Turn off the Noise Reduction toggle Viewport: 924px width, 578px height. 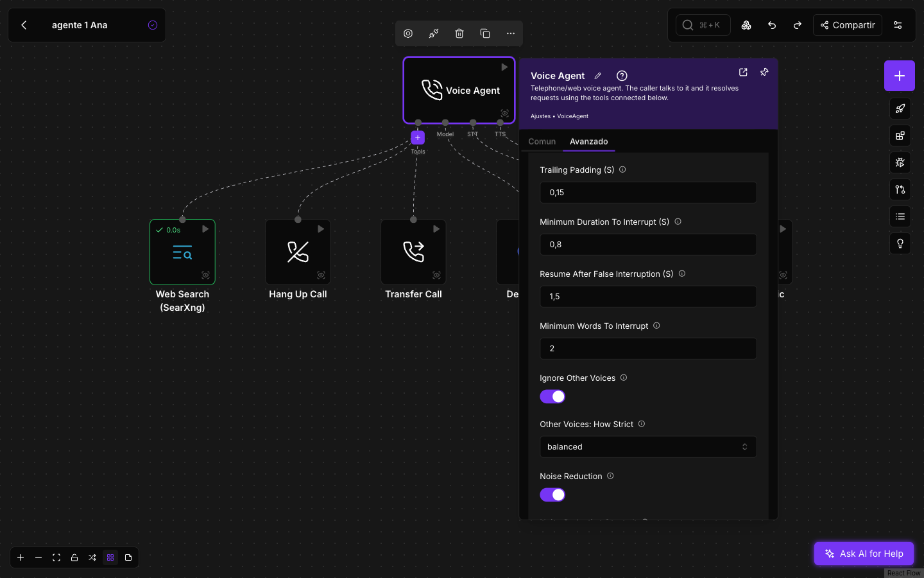552,495
